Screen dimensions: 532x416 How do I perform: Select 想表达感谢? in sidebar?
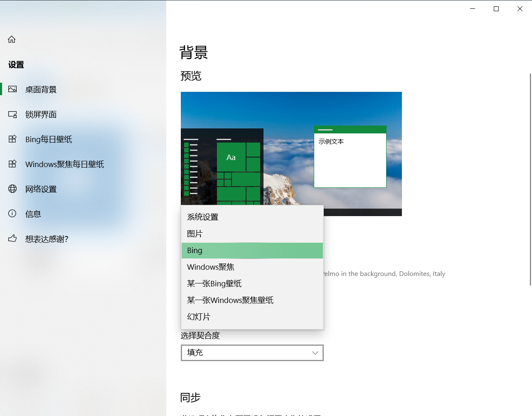pyautogui.click(x=83, y=239)
